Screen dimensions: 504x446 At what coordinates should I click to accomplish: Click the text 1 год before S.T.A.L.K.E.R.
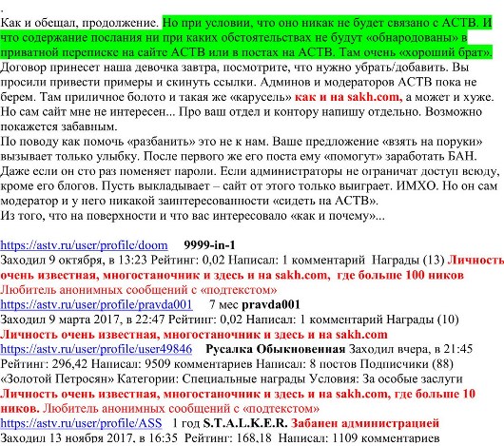click(185, 423)
